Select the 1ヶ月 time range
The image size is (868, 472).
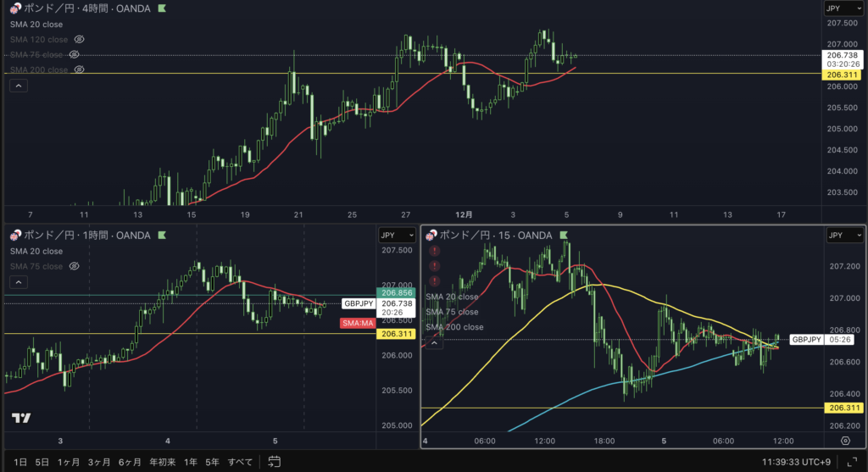(x=70, y=462)
